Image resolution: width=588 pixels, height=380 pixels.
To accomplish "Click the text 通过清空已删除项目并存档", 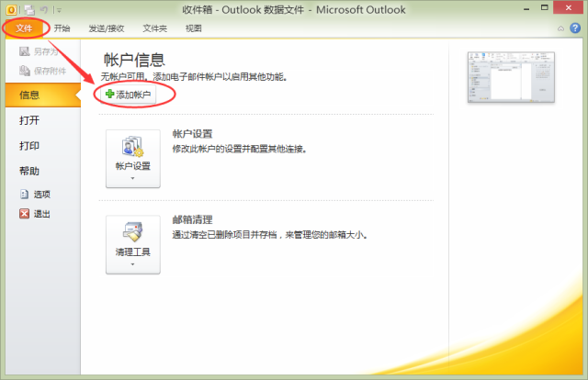I will click(224, 235).
